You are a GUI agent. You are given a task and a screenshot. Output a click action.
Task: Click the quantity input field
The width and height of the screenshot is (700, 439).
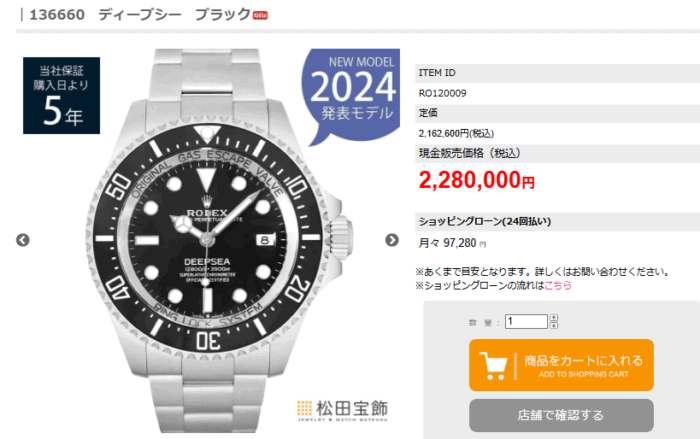click(526, 322)
